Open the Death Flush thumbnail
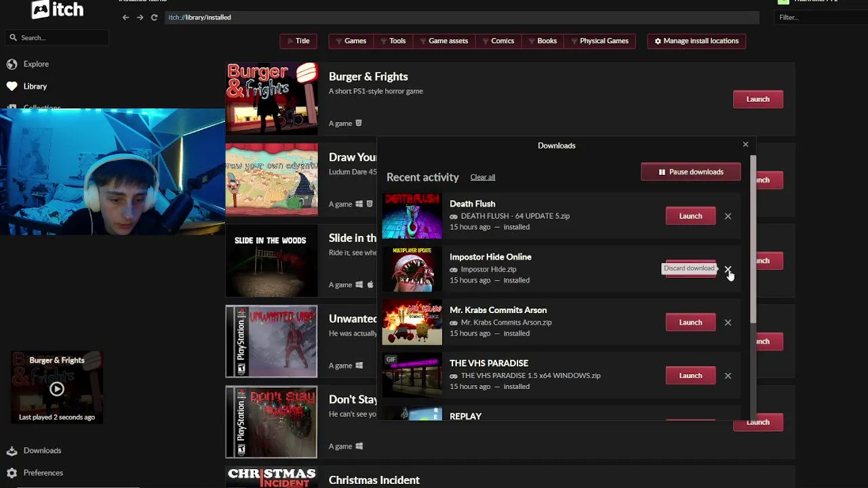The width and height of the screenshot is (868, 488). point(412,216)
